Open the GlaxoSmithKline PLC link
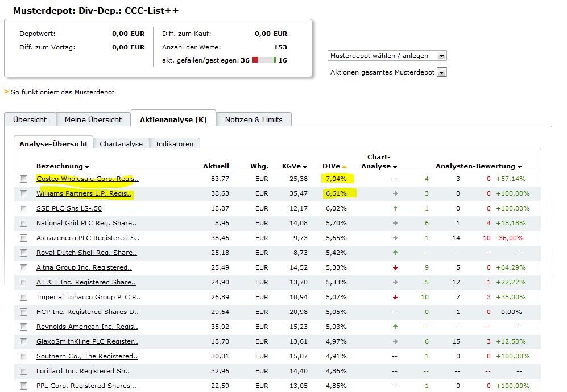The image size is (567, 392). click(x=87, y=342)
